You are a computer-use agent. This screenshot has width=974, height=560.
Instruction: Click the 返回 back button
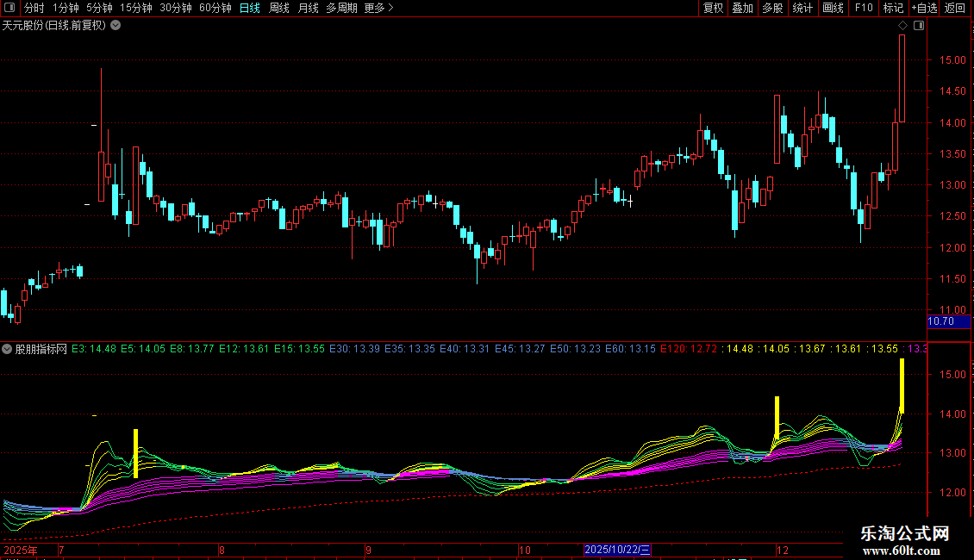coord(955,8)
